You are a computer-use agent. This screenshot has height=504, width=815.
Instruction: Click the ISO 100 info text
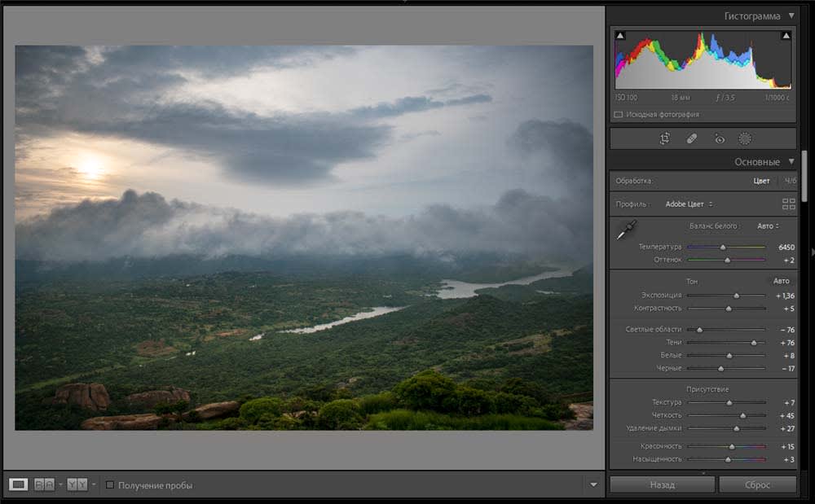tap(626, 98)
